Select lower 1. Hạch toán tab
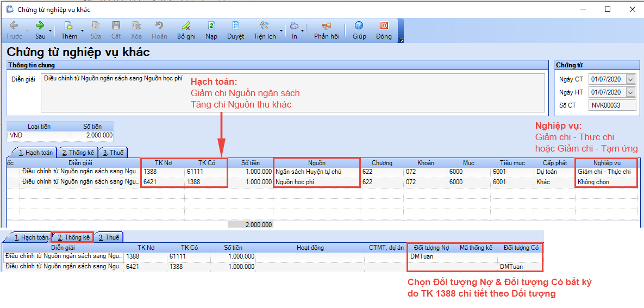The height and width of the screenshot is (308, 644). 32,237
